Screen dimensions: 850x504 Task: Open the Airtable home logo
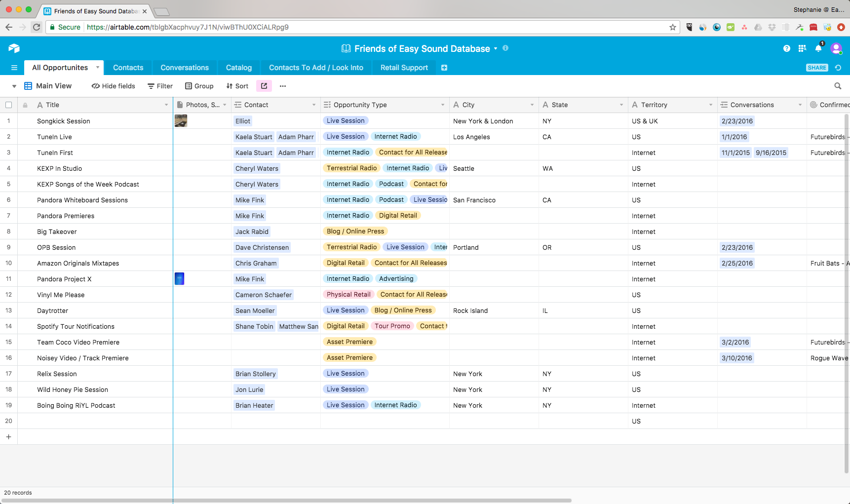tap(14, 48)
